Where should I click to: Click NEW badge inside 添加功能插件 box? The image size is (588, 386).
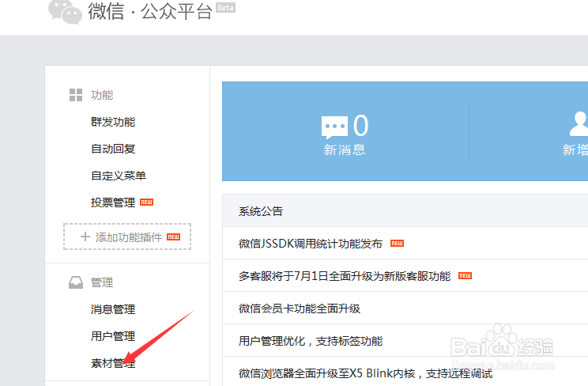(x=173, y=237)
